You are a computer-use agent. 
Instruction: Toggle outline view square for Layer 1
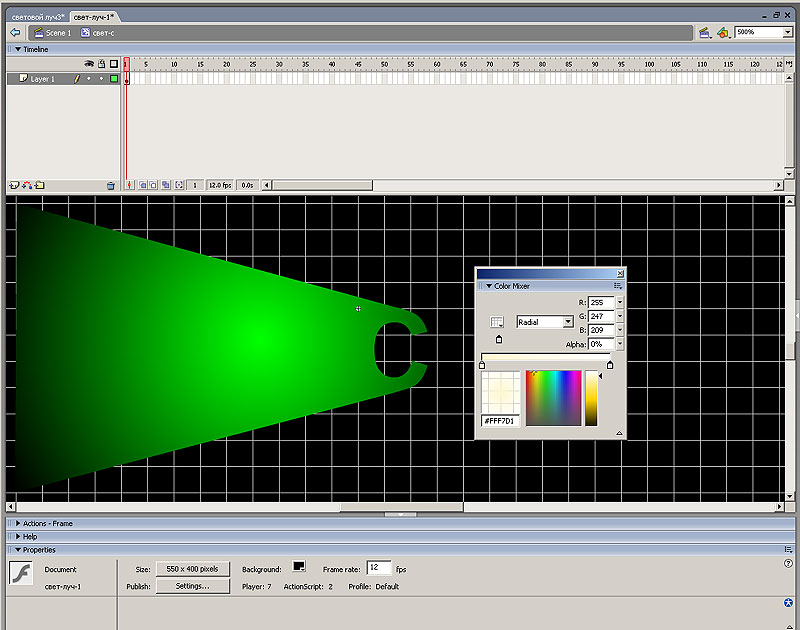[x=114, y=78]
